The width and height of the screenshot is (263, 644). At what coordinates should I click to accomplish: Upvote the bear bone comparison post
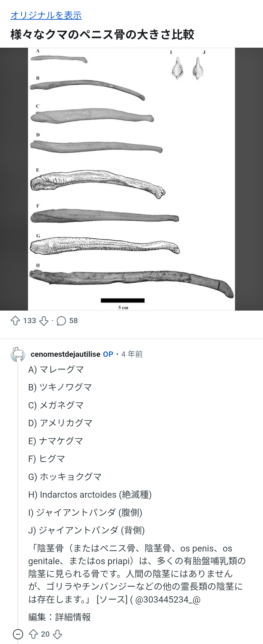click(x=15, y=321)
